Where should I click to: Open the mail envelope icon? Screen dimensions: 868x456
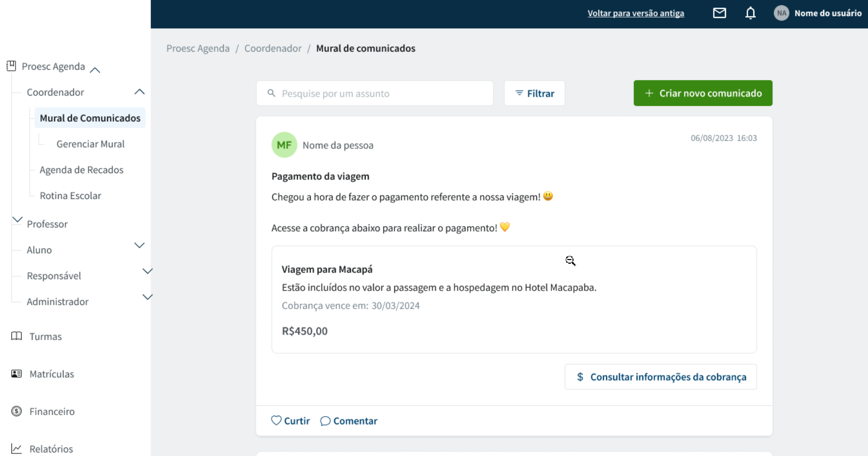(x=719, y=13)
